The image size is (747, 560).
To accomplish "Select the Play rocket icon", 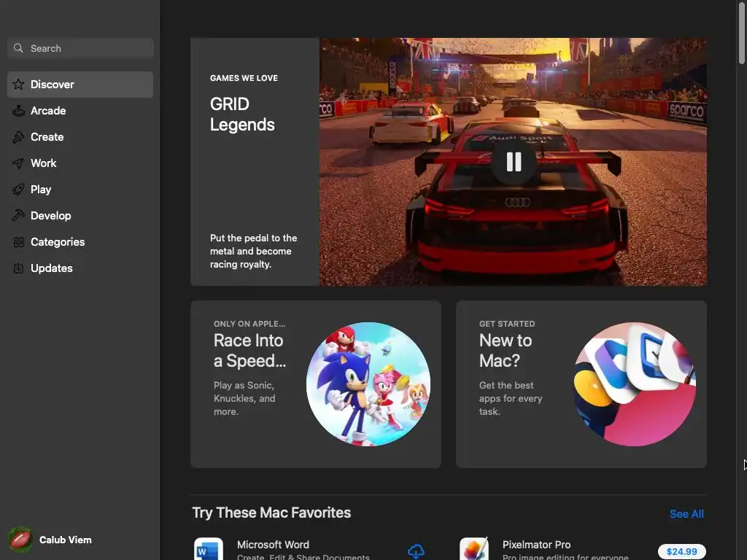I will pos(18,190).
